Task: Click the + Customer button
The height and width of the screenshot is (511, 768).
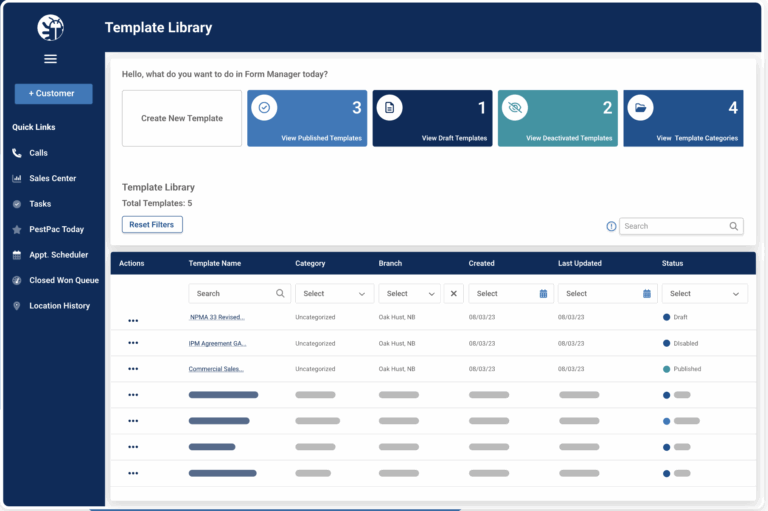Action: 53,93
